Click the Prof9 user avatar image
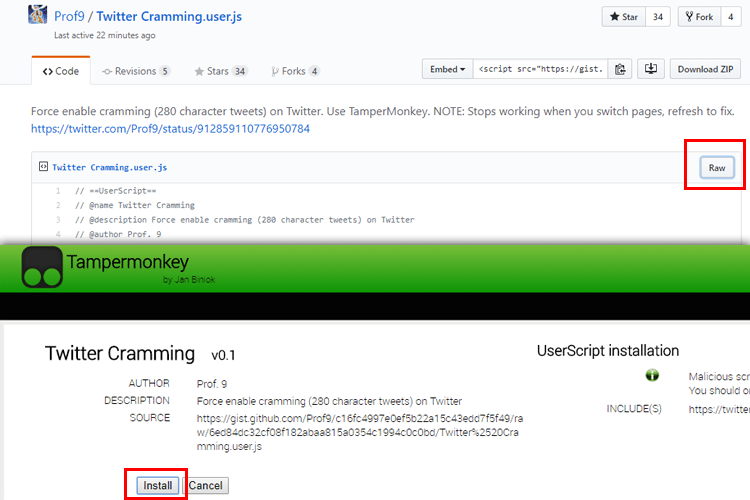 click(x=37, y=14)
